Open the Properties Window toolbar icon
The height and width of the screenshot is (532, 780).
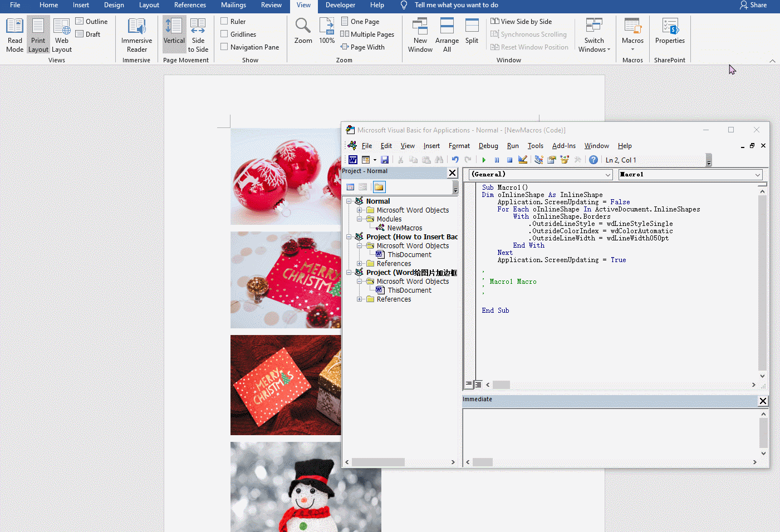coord(552,160)
